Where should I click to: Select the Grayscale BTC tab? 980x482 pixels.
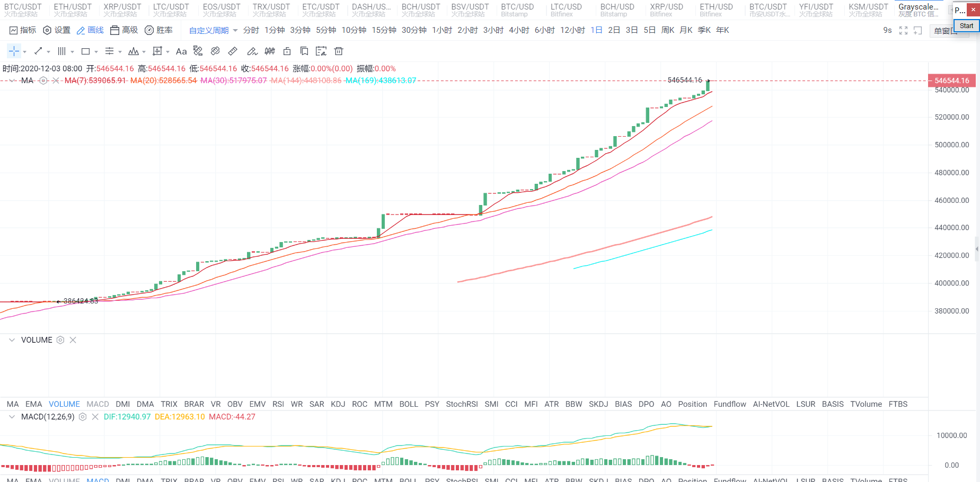pyautogui.click(x=919, y=10)
